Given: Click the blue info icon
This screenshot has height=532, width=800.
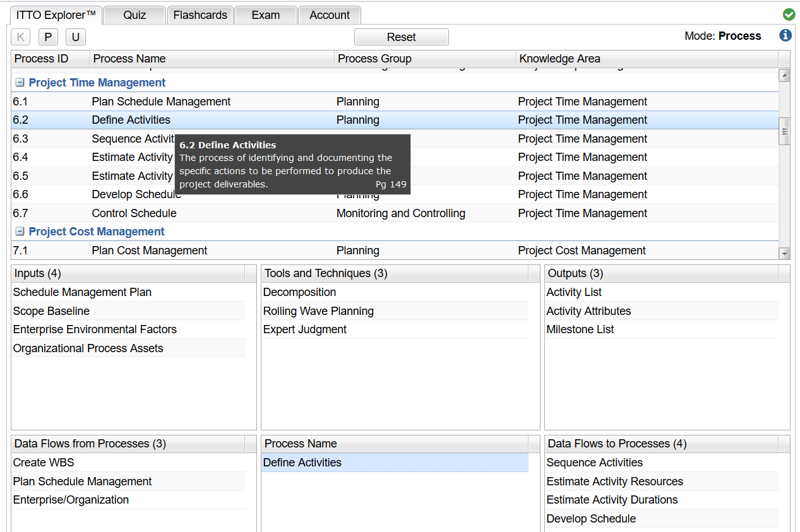Looking at the screenshot, I should click(x=785, y=35).
